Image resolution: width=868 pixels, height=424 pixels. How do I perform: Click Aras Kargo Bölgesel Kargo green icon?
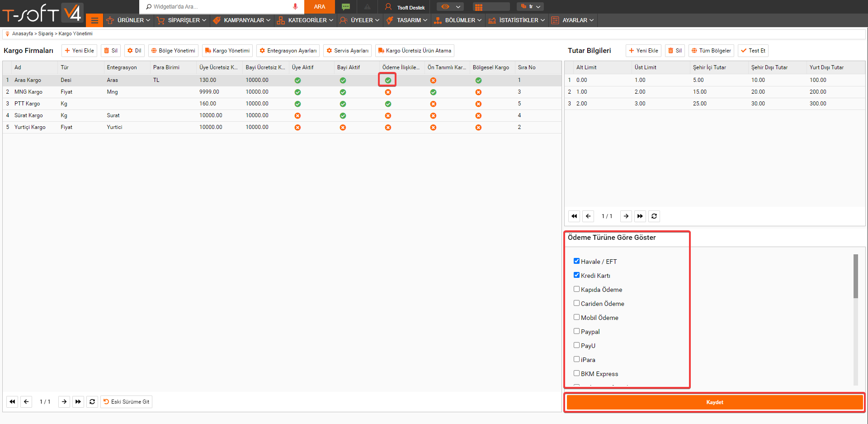[478, 81]
